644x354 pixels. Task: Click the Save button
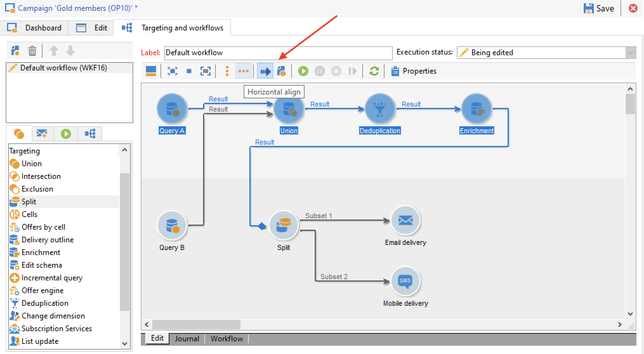599,8
